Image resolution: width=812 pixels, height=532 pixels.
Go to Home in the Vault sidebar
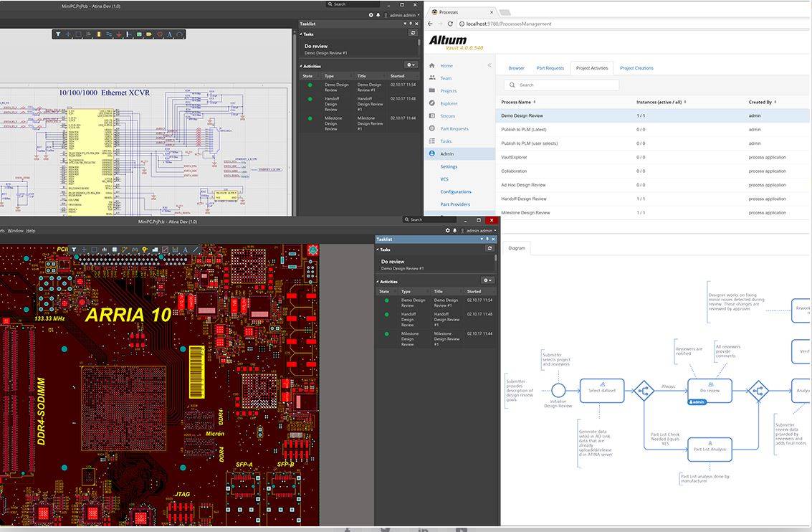point(446,66)
